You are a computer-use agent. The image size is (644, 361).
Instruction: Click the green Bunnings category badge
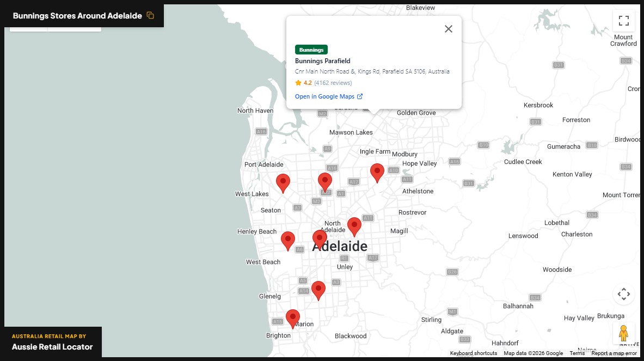[311, 50]
